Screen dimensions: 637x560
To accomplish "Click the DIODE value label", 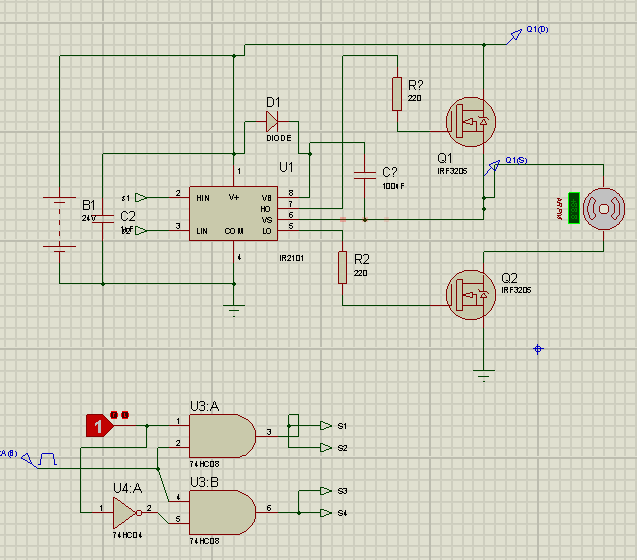I will pyautogui.click(x=279, y=138).
